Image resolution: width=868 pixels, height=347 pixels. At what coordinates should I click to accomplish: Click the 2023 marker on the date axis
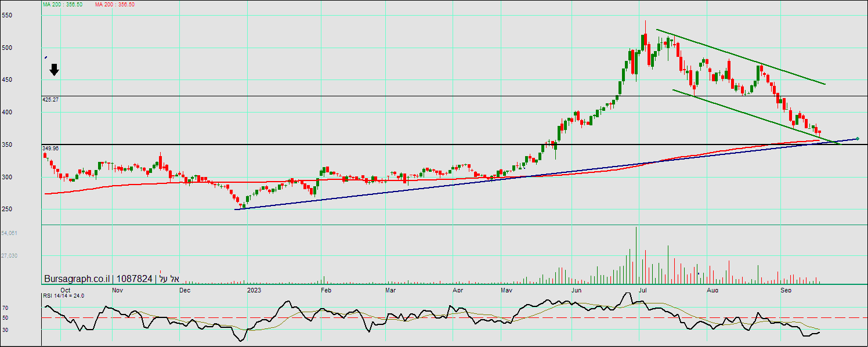(254, 290)
